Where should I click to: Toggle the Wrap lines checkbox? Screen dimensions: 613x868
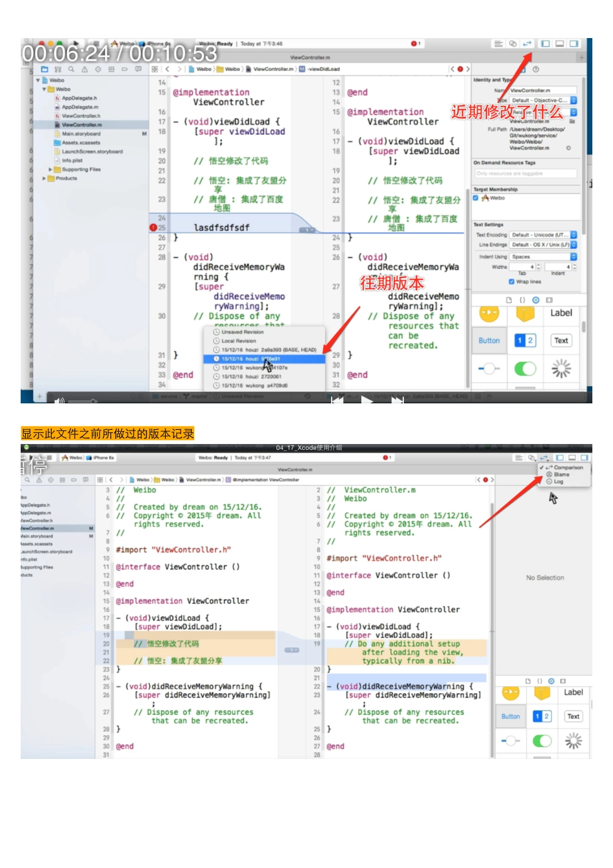coord(511,281)
